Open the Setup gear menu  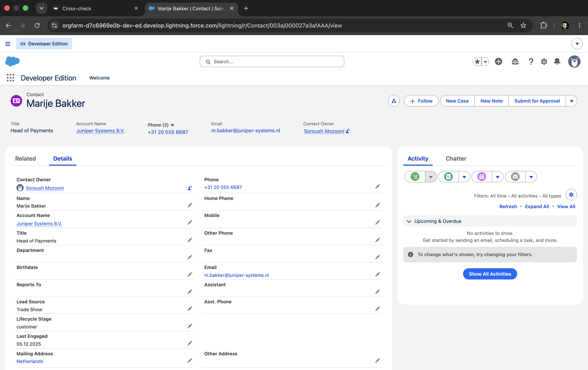coord(544,62)
